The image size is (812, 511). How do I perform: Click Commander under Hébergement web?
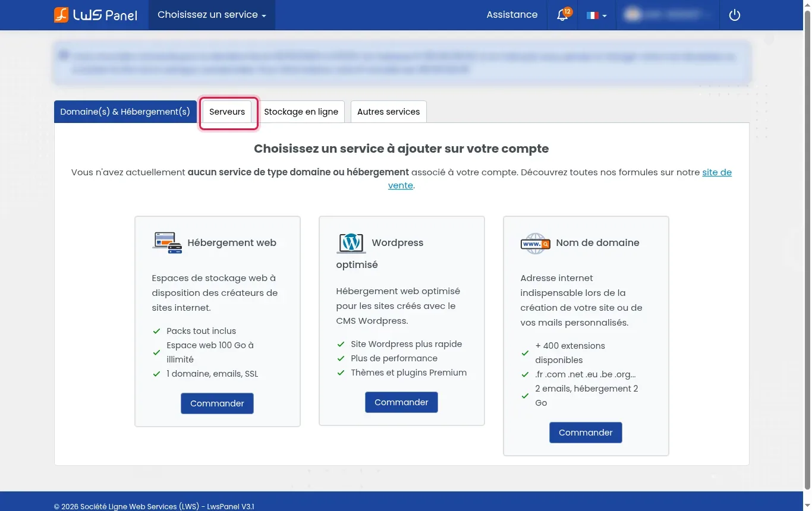(x=217, y=403)
